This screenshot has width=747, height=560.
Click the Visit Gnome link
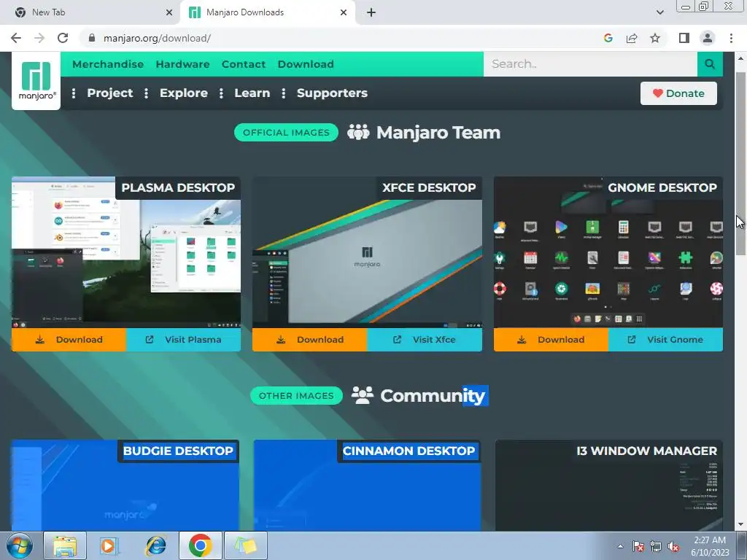tap(665, 340)
